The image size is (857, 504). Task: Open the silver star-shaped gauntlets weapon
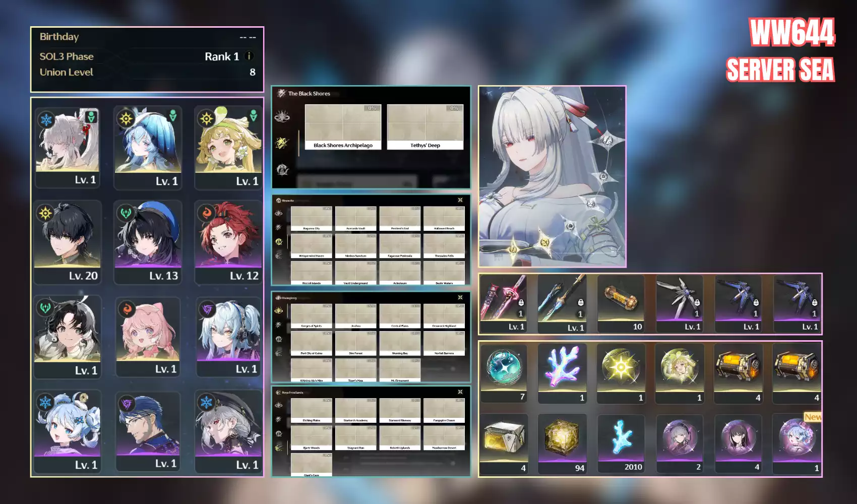[x=680, y=304]
